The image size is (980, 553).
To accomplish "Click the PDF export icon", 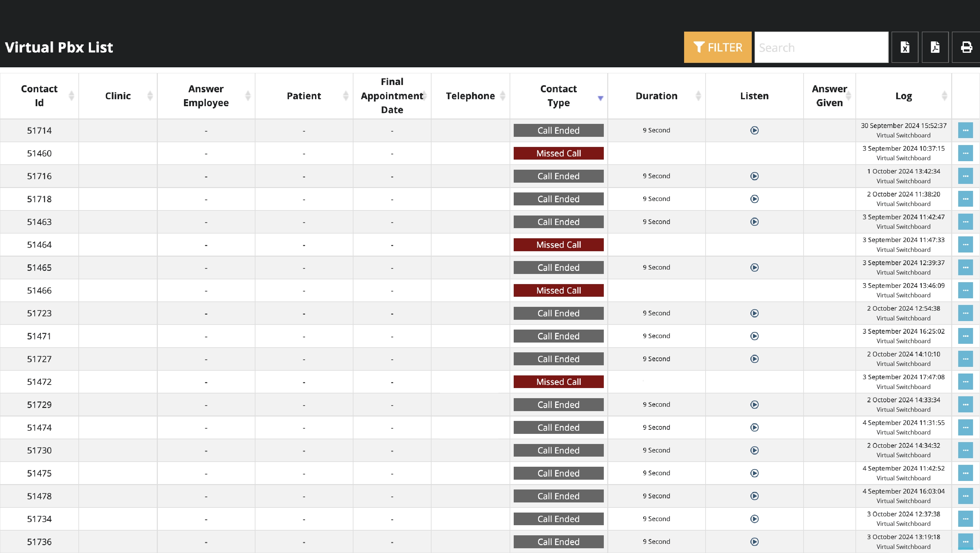I will [935, 47].
